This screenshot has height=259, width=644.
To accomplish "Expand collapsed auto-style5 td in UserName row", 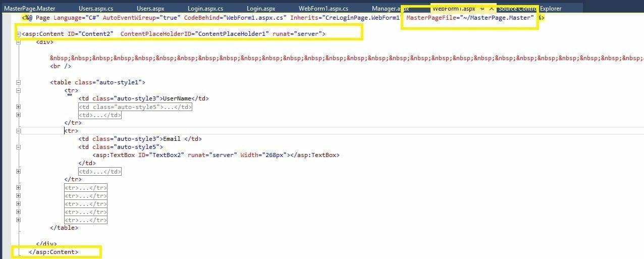I will coord(18,107).
